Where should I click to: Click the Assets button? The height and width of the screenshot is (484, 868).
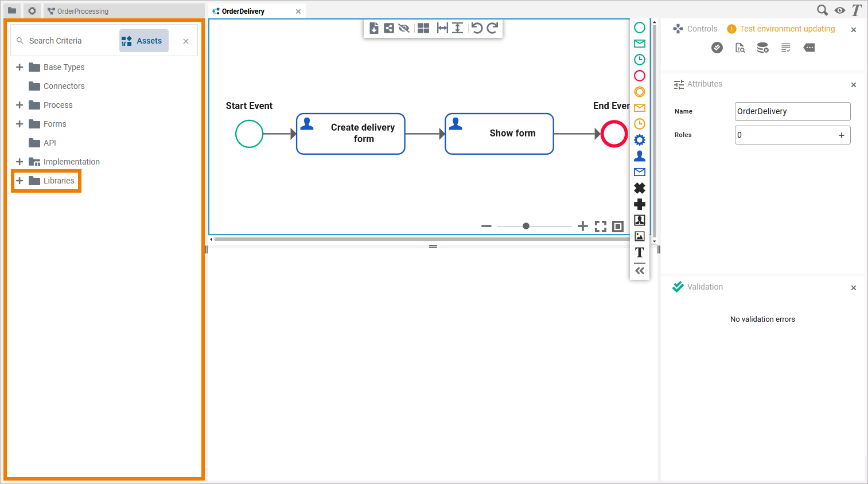click(x=143, y=41)
